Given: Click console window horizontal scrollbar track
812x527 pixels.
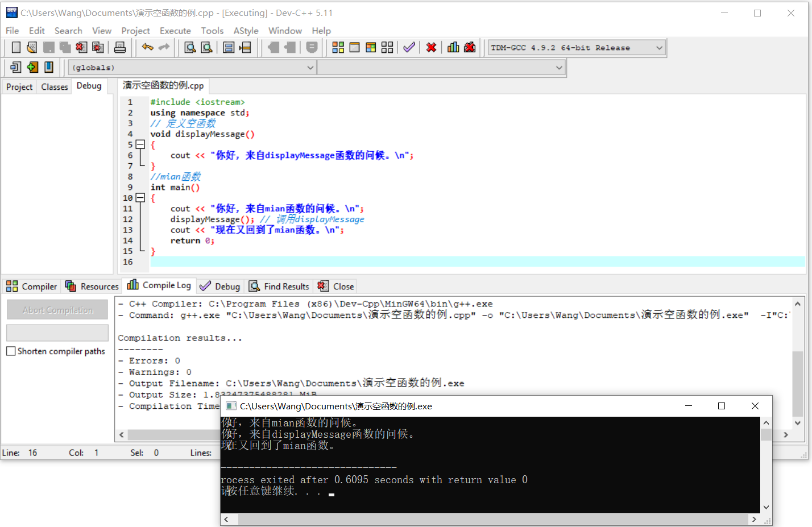Looking at the screenshot, I should (493, 520).
